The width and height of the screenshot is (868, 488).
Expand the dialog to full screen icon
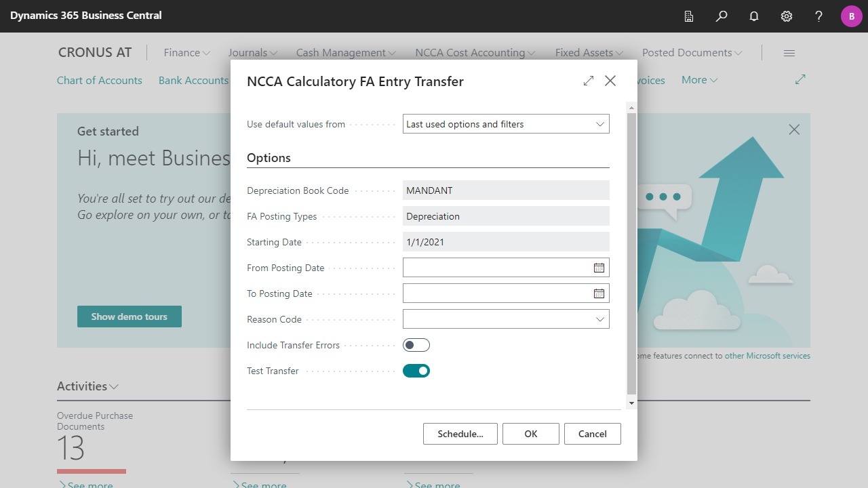[x=589, y=81]
